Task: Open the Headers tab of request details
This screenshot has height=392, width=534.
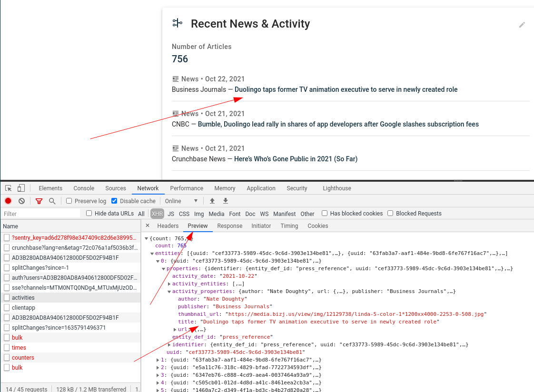Action: [168, 225]
